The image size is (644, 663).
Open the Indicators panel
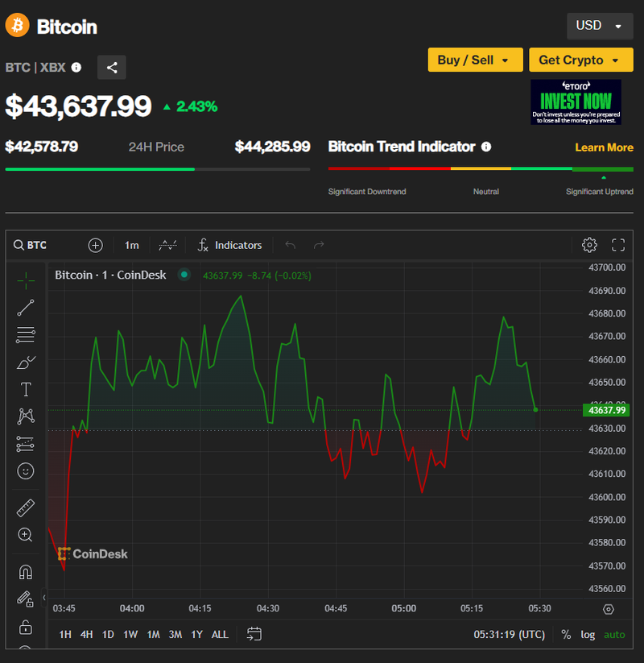click(229, 245)
